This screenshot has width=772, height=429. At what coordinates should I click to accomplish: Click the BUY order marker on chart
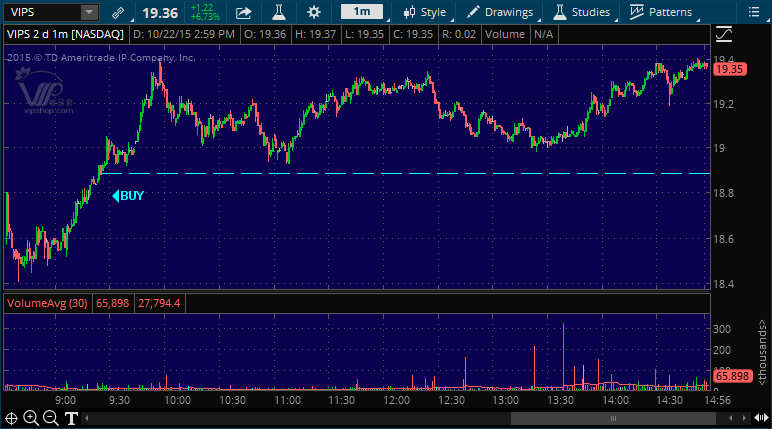(128, 196)
